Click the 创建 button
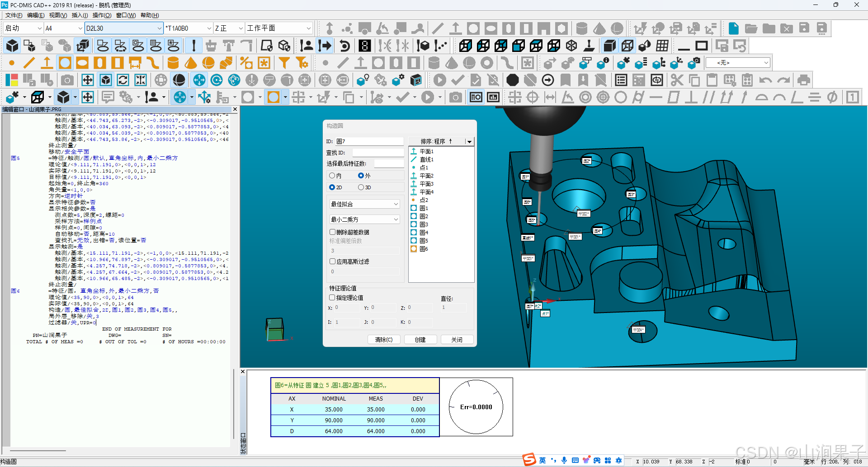This screenshot has width=868, height=467. [420, 340]
